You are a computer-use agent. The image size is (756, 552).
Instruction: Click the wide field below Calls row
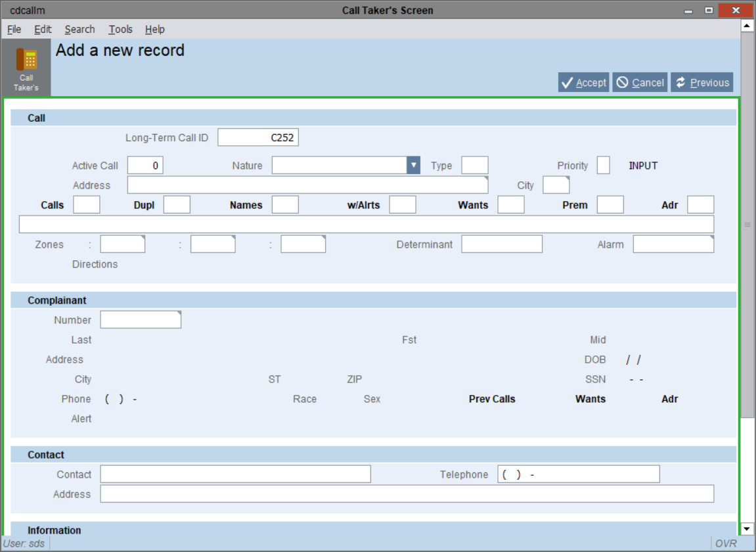click(x=367, y=224)
